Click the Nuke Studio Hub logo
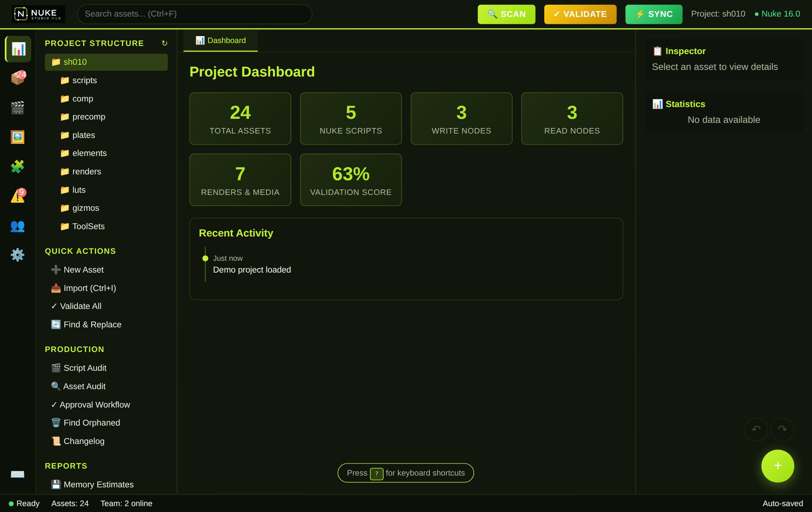This screenshot has width=812, height=512. pyautogui.click(x=38, y=14)
